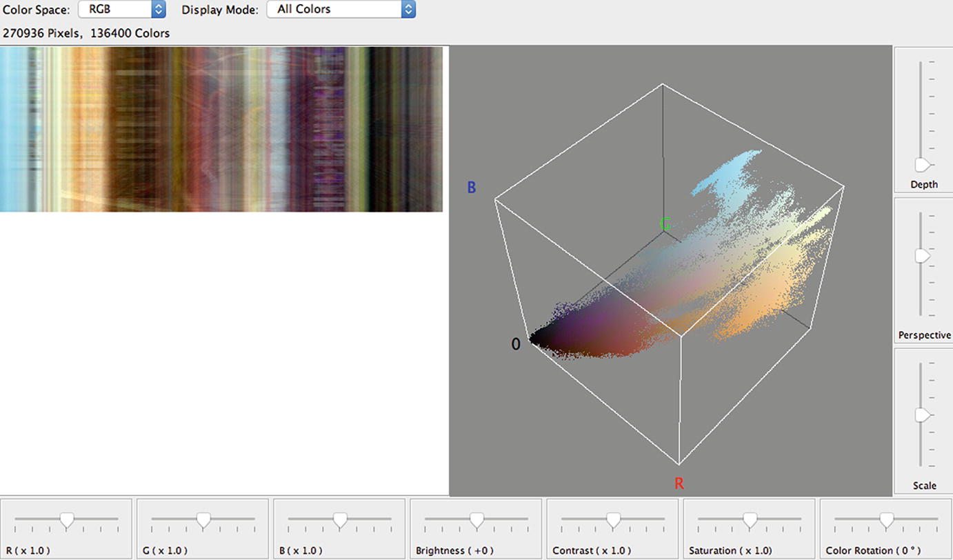Click the 'Display Mode:' label
The image size is (953, 560).
[x=220, y=9]
